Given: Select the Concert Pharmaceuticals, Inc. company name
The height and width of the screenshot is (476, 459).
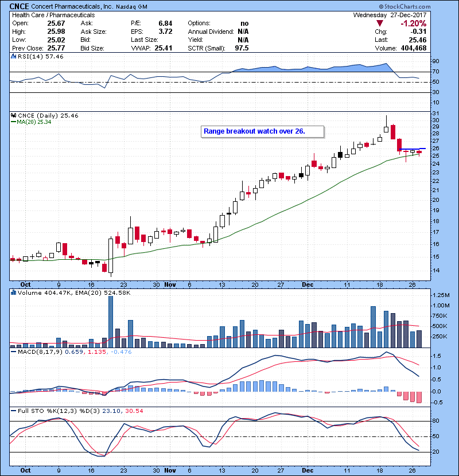Looking at the screenshot, I should (72, 6).
